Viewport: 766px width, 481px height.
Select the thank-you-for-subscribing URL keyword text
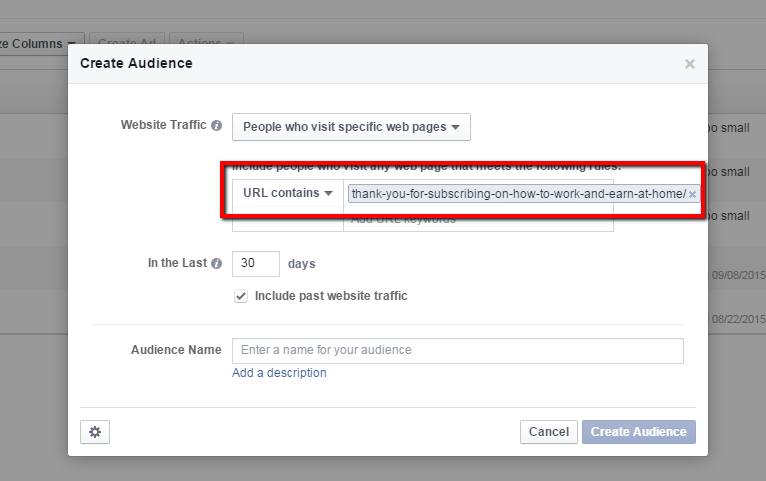517,194
